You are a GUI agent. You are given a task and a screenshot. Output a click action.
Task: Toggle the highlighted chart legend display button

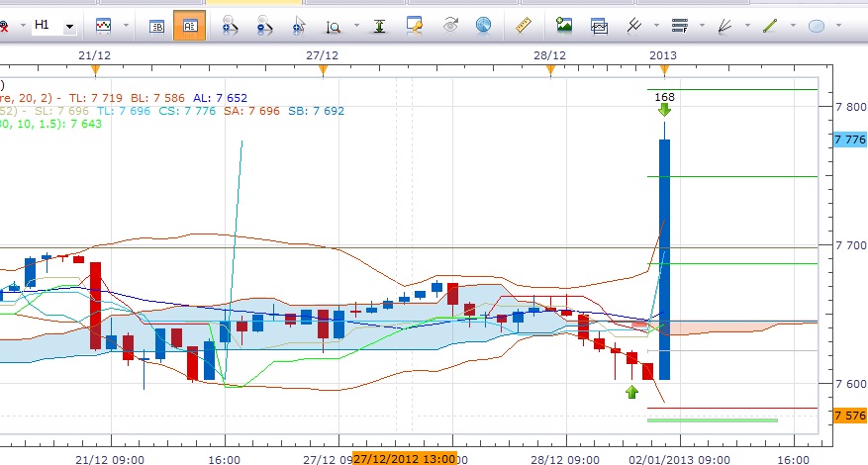click(189, 26)
